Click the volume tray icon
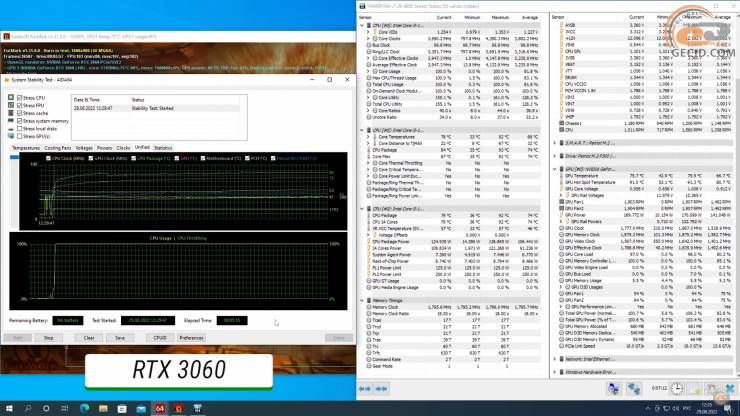740x416 pixels. (x=675, y=408)
